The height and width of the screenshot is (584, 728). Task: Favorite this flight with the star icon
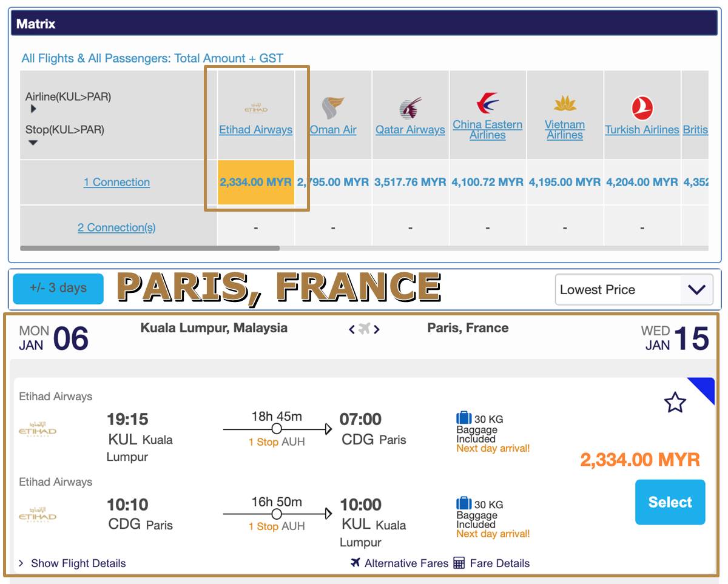(x=675, y=402)
